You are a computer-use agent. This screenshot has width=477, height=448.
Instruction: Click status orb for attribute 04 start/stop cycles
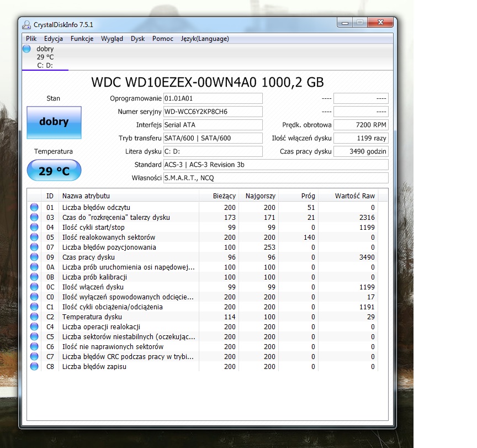tap(34, 228)
